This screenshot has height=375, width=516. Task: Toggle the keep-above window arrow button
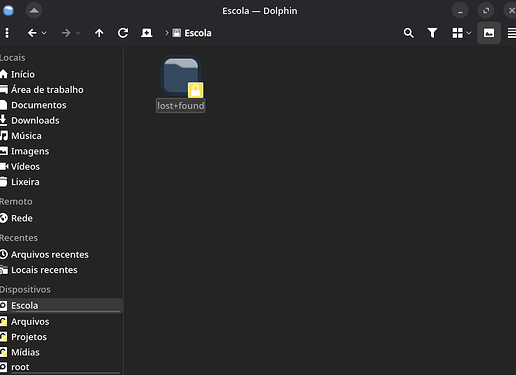[x=34, y=11]
